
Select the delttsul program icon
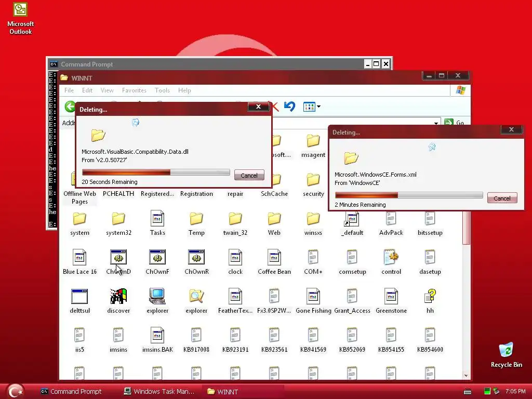pyautogui.click(x=79, y=296)
